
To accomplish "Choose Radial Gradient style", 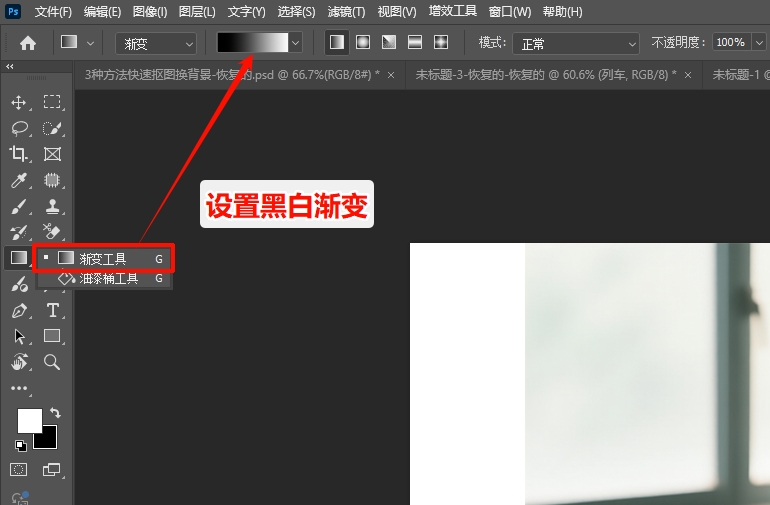I will point(363,42).
